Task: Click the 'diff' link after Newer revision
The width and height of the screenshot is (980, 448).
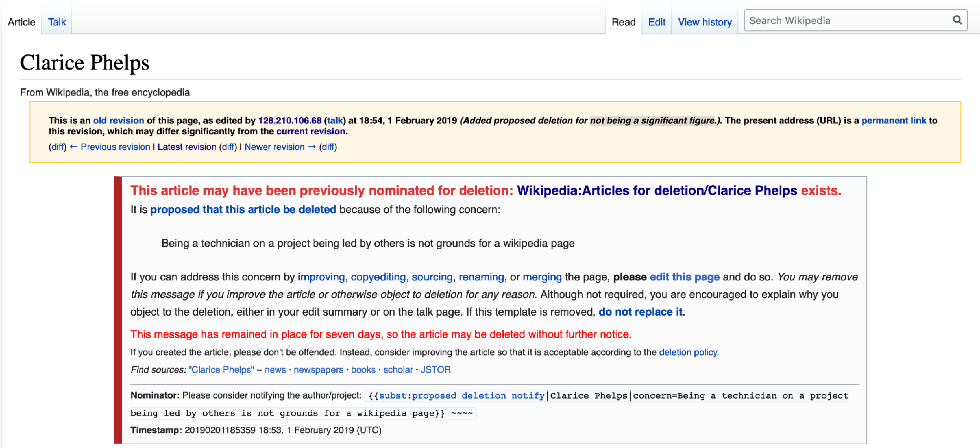Action: coord(328,147)
